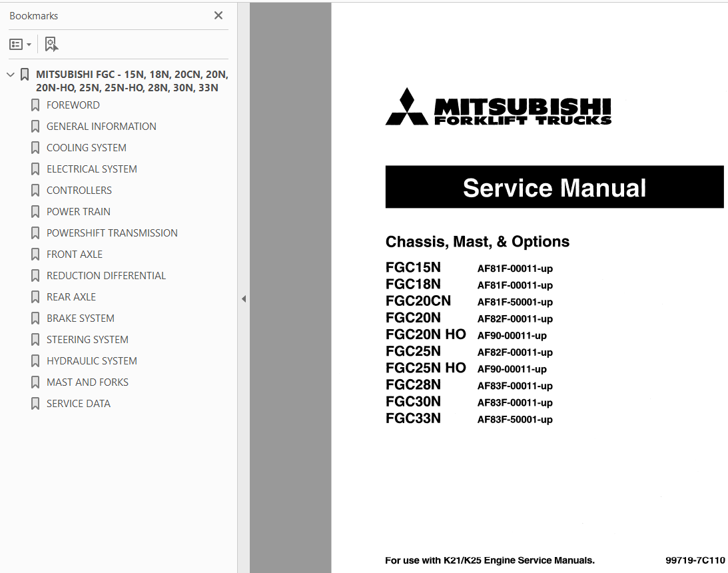Click document number 99719-7C110
This screenshot has width=728, height=573.
point(695,560)
